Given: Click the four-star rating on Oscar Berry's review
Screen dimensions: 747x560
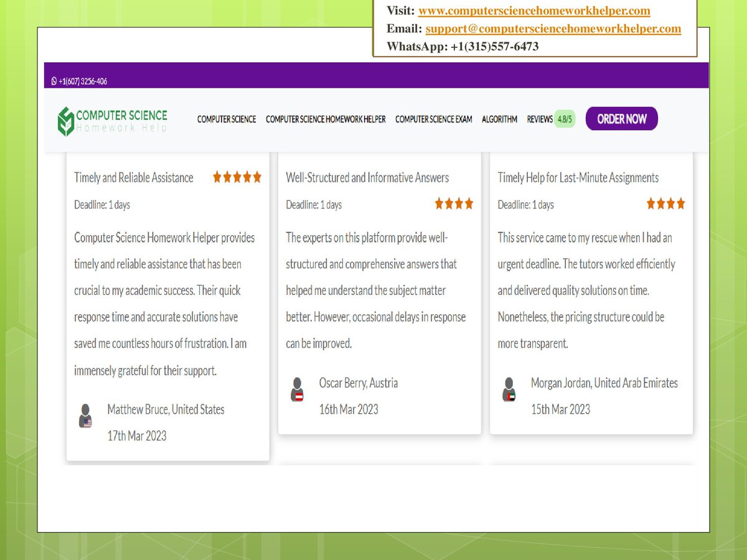Looking at the screenshot, I should (x=454, y=203).
